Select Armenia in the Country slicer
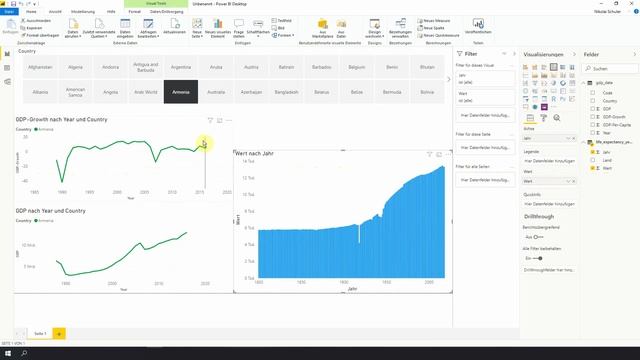Image resolution: width=640 pixels, height=360 pixels. 181,92
